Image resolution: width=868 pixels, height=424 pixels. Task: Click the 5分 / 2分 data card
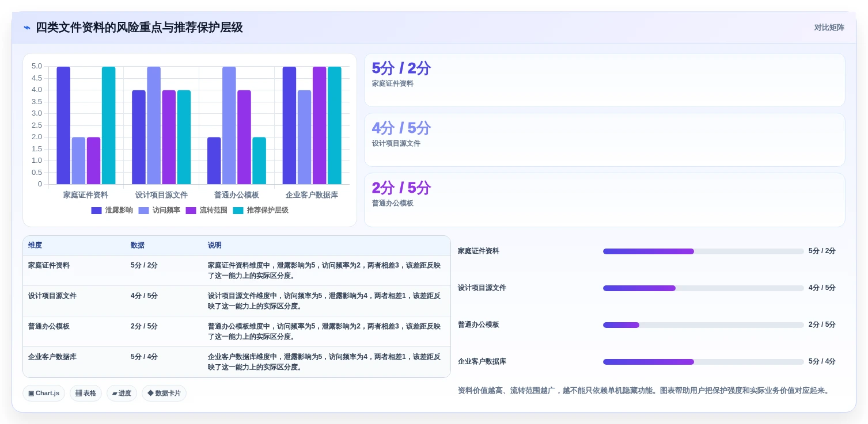click(604, 80)
